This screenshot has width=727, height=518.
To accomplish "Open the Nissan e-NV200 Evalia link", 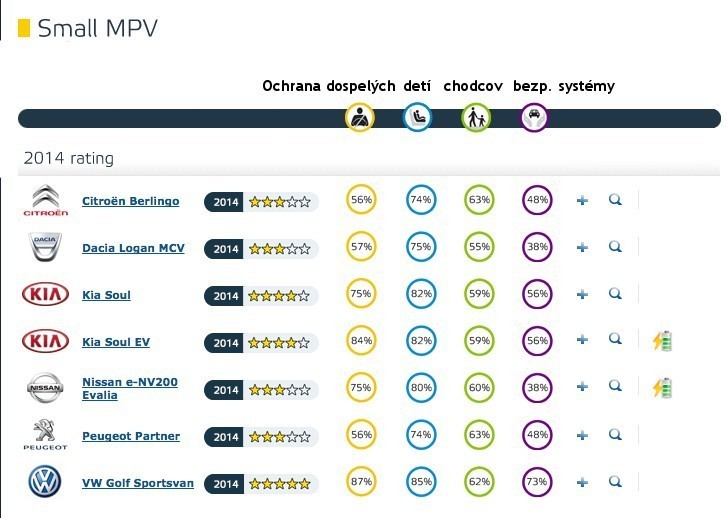I will (x=130, y=388).
